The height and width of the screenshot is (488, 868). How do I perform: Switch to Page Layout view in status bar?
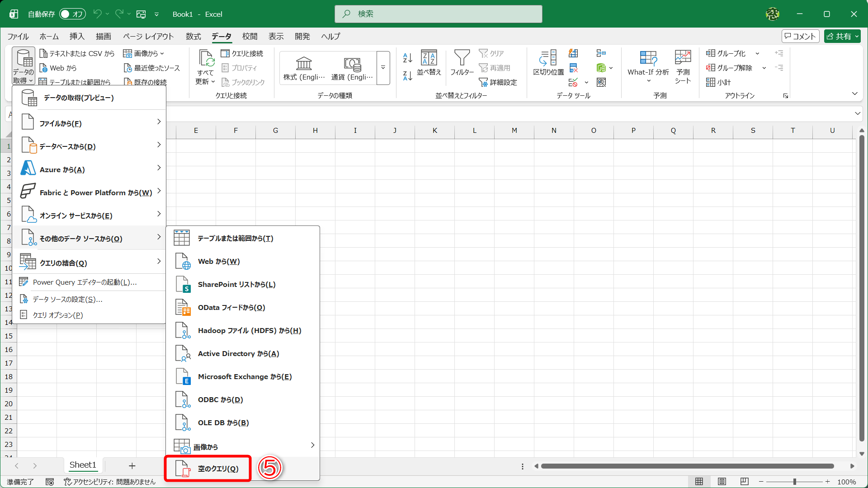[x=722, y=482]
